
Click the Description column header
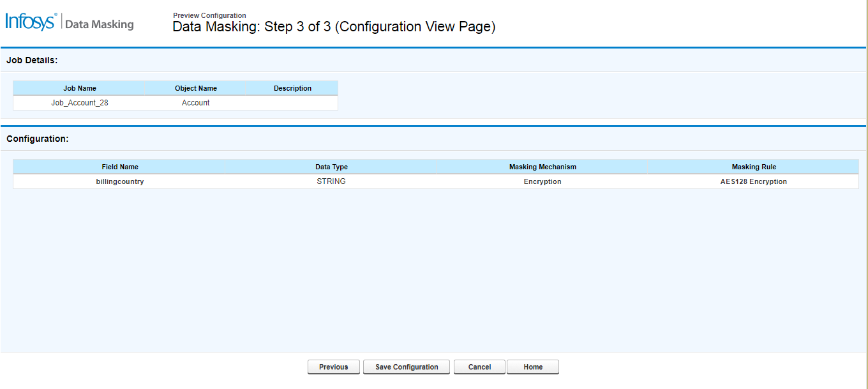tap(292, 88)
